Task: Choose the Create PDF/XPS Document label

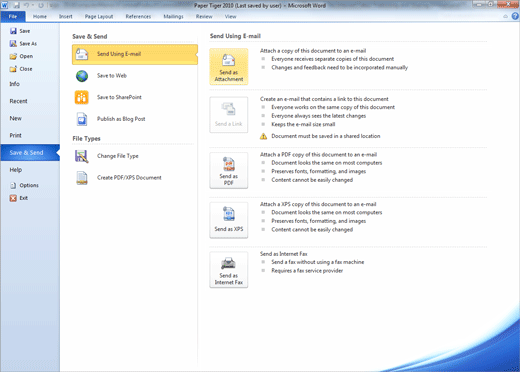Action: 129,178
